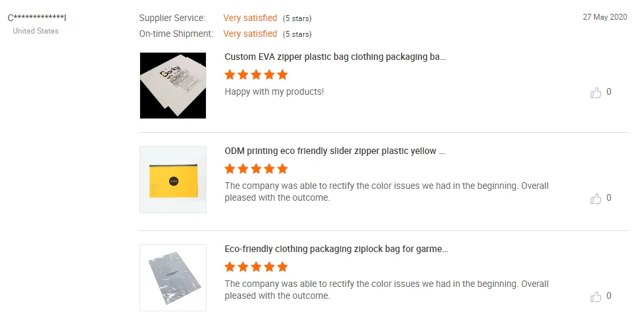Select fifth star under ODM printing title
Screen dimensions: 644x333
[x=282, y=168]
